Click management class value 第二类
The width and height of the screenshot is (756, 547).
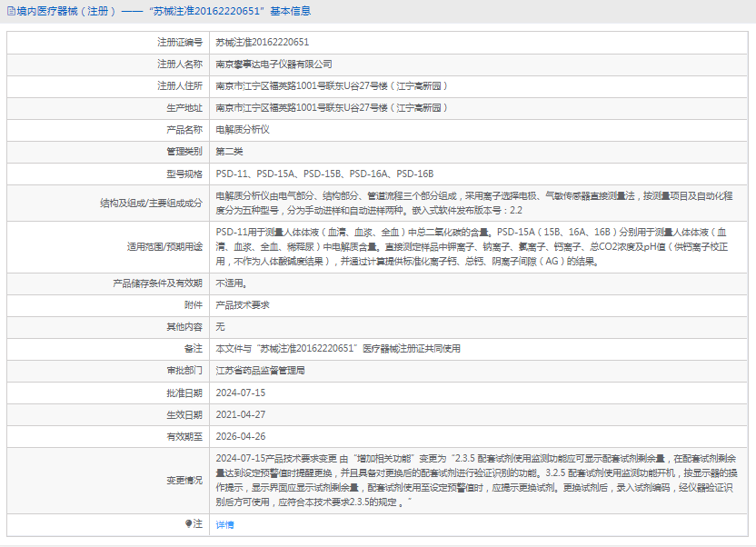pos(229,152)
